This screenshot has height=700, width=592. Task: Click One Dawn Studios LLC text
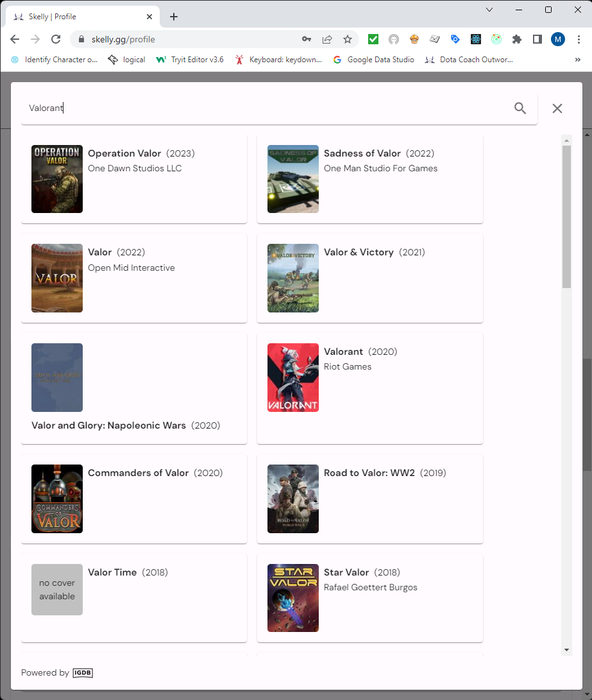[135, 168]
